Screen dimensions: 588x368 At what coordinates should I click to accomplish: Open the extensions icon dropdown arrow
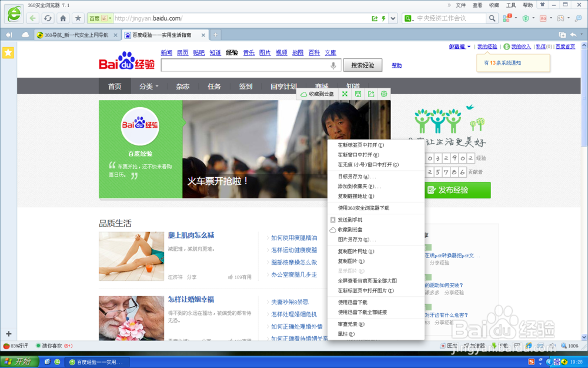[516, 18]
